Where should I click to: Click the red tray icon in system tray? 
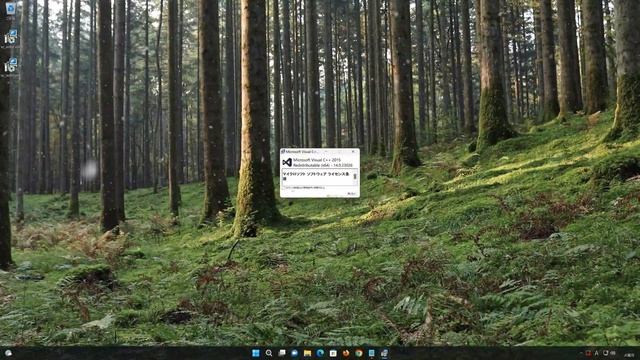coord(588,353)
